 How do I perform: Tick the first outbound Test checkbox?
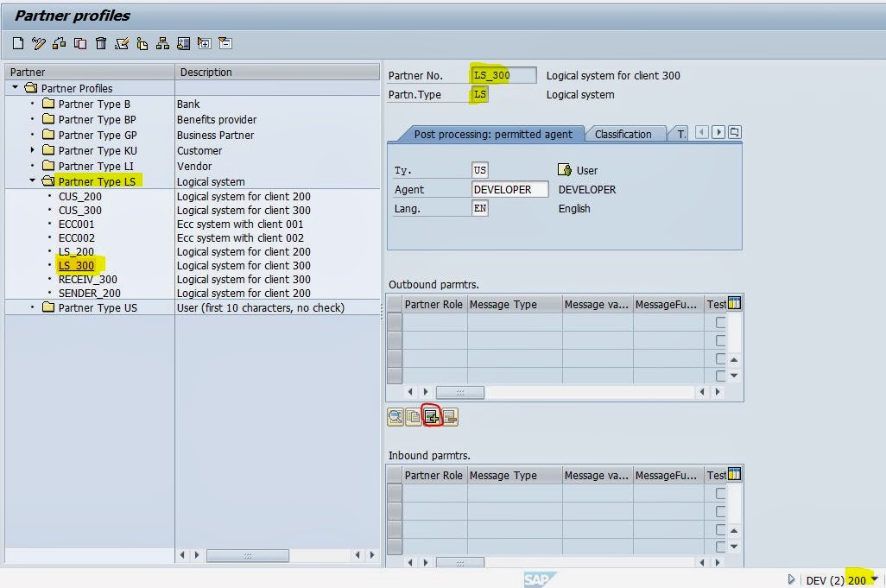[x=720, y=322]
